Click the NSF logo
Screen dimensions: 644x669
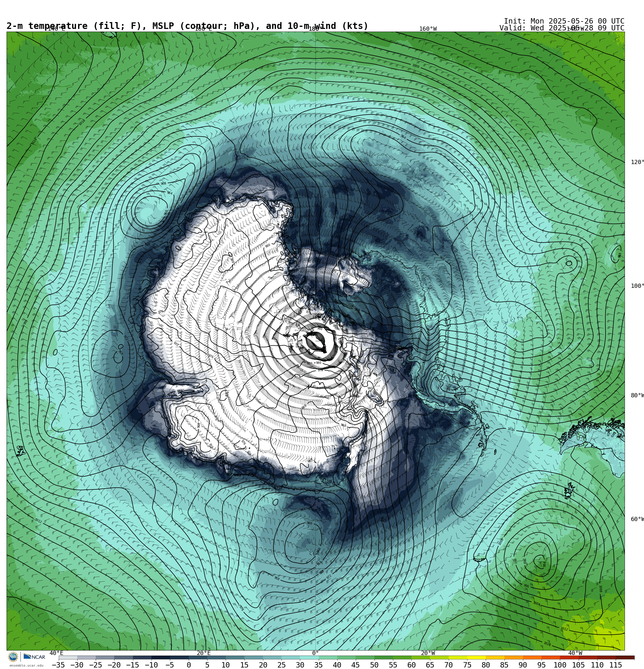tap(13, 656)
